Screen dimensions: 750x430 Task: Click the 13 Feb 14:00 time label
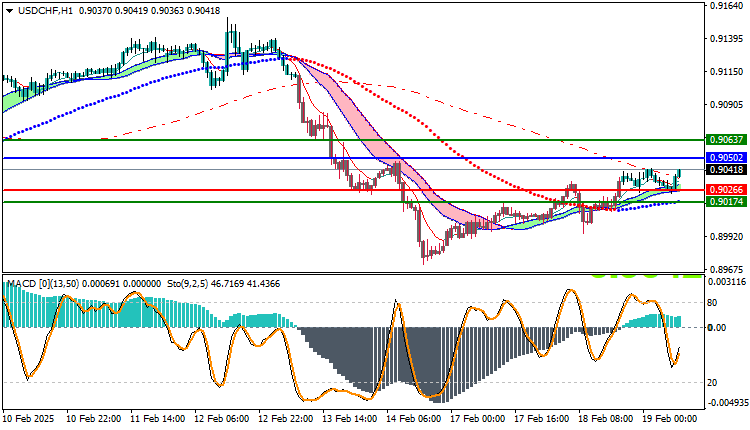point(350,419)
